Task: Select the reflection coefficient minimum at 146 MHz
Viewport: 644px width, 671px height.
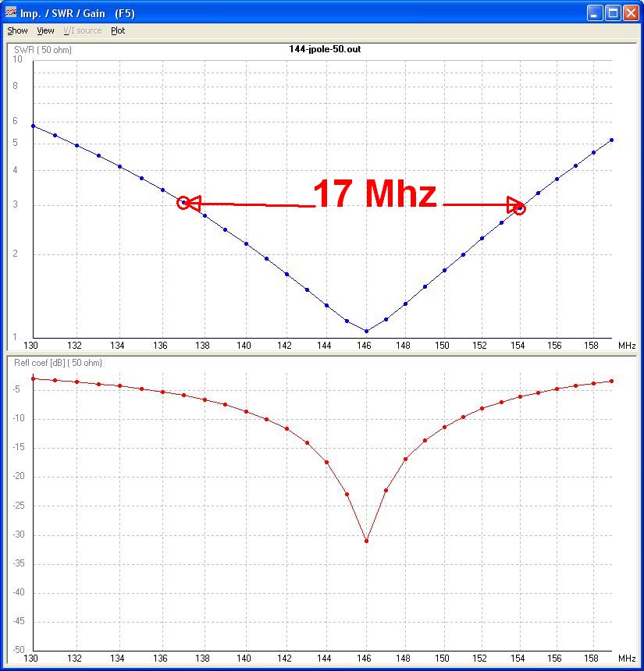Action: click(366, 541)
